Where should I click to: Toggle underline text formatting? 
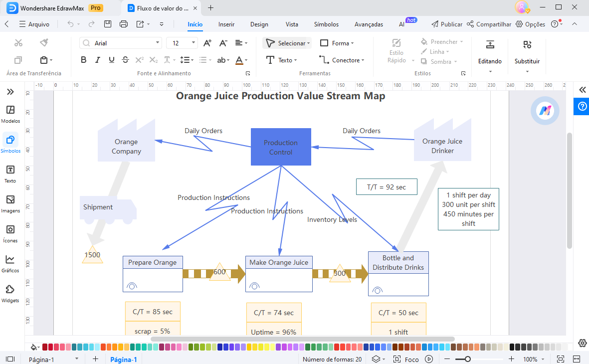tap(112, 60)
